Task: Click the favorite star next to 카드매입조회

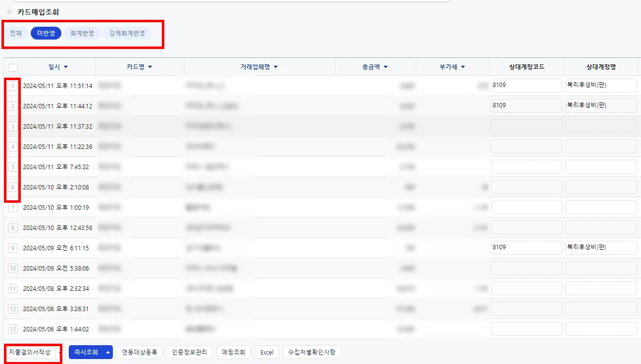Action: pyautogui.click(x=9, y=12)
